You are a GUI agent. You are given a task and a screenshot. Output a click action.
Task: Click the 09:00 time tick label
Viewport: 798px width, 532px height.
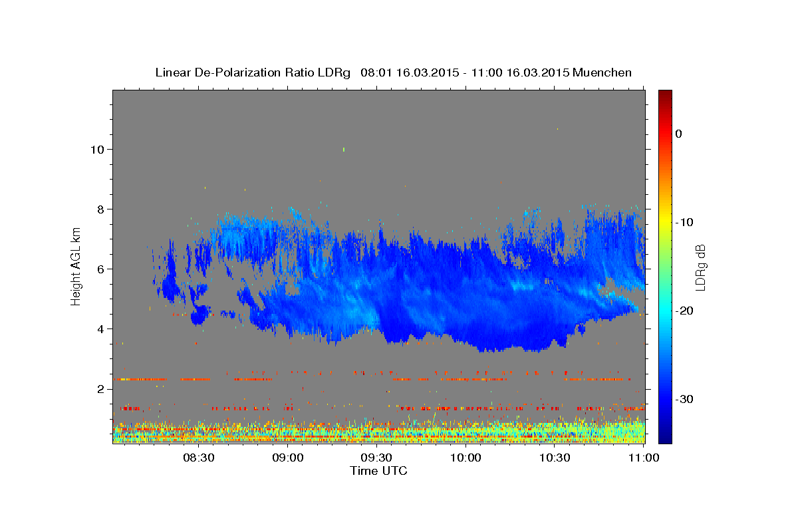coord(288,458)
